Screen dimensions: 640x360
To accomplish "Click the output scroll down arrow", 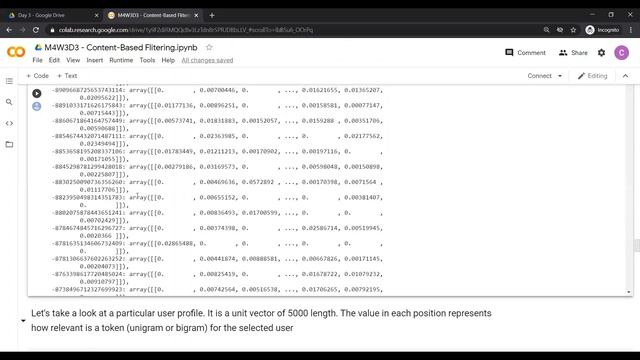I will tap(629, 292).
